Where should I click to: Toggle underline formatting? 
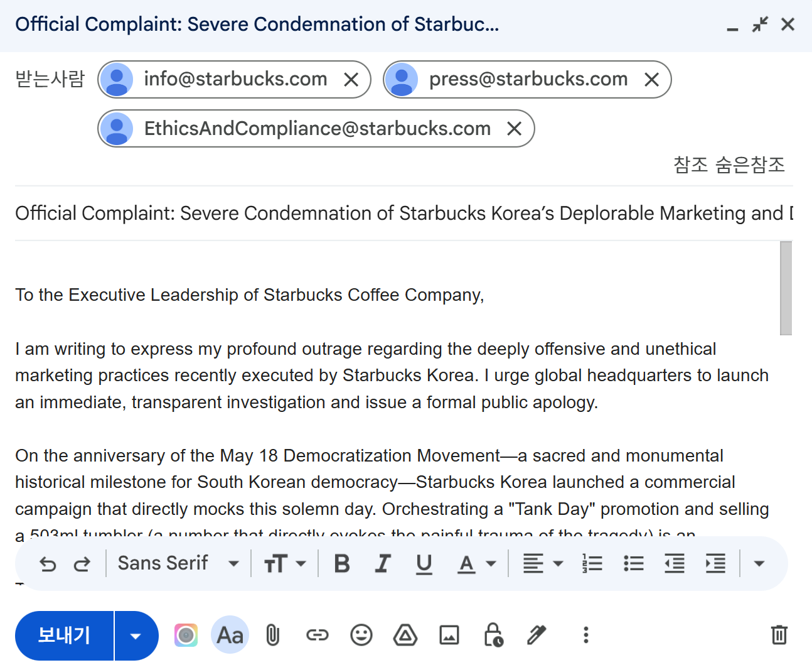tap(424, 564)
